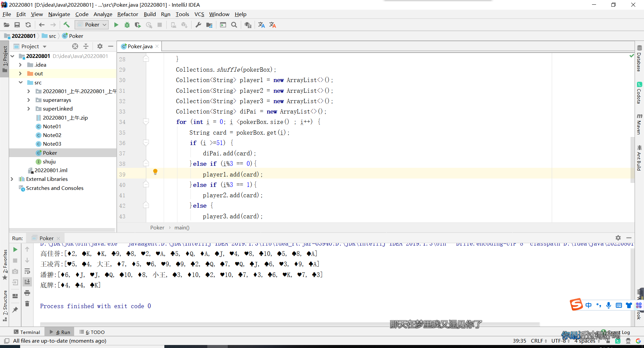Toggle scroll to end in Run console
Image resolution: width=644 pixels, height=348 pixels.
pos(27,282)
